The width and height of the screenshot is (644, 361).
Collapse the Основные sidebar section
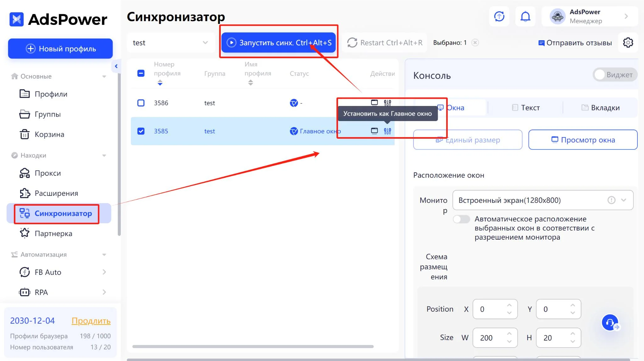[x=104, y=76]
